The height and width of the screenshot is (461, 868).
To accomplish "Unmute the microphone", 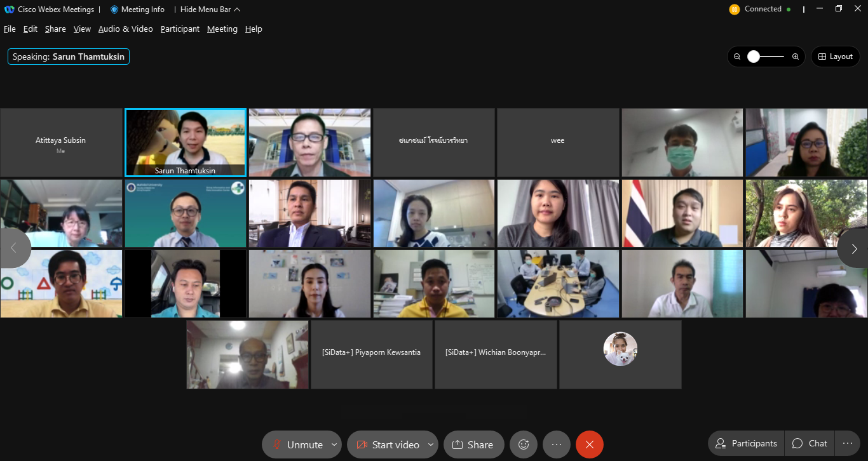I will click(297, 444).
